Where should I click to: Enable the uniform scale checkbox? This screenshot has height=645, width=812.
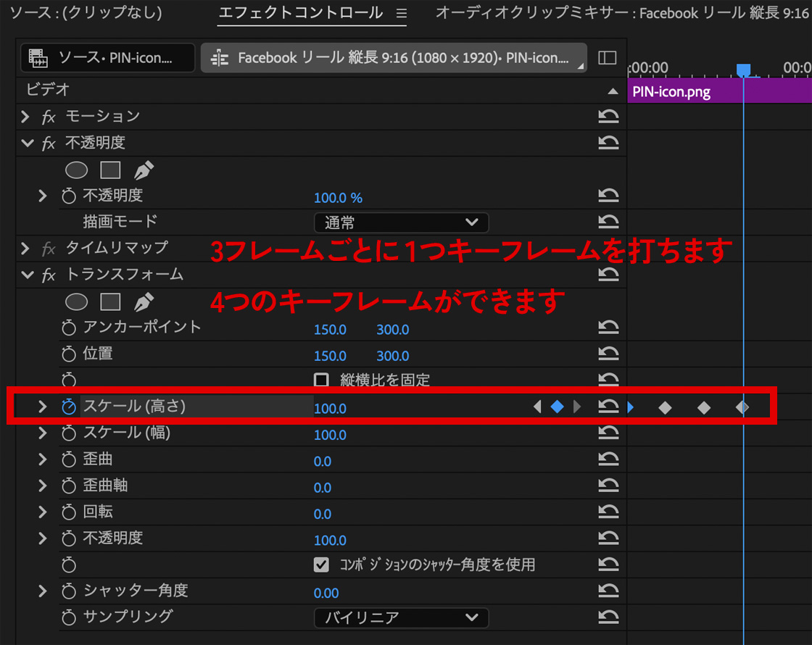[321, 380]
